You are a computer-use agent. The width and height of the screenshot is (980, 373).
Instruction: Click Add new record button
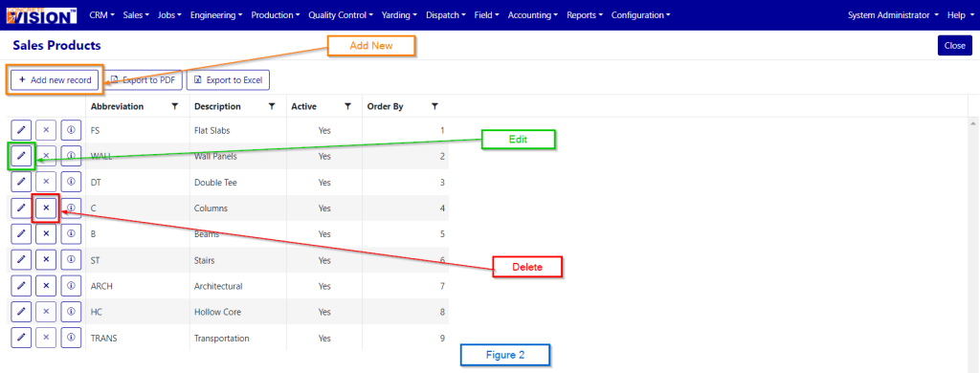(x=55, y=80)
